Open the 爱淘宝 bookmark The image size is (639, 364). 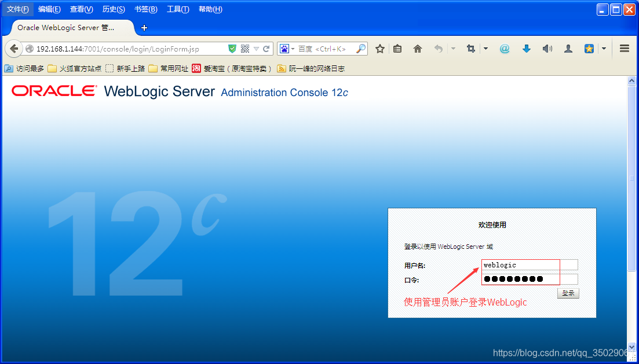point(232,68)
